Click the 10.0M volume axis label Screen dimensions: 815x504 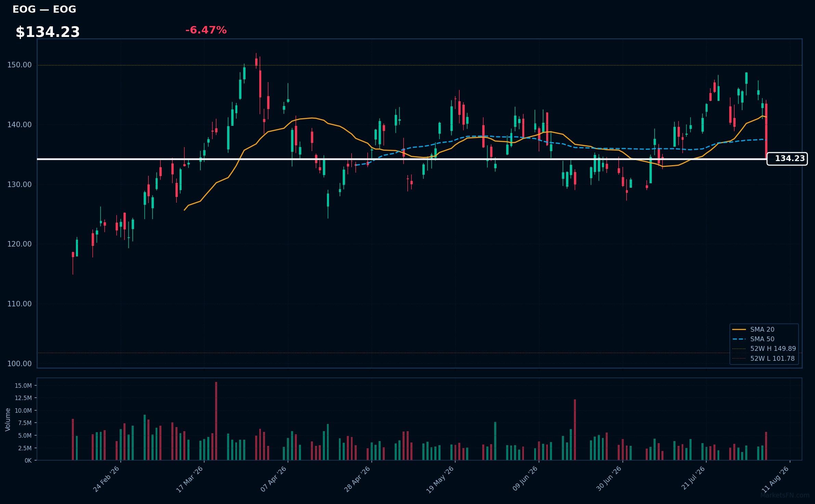(x=23, y=411)
